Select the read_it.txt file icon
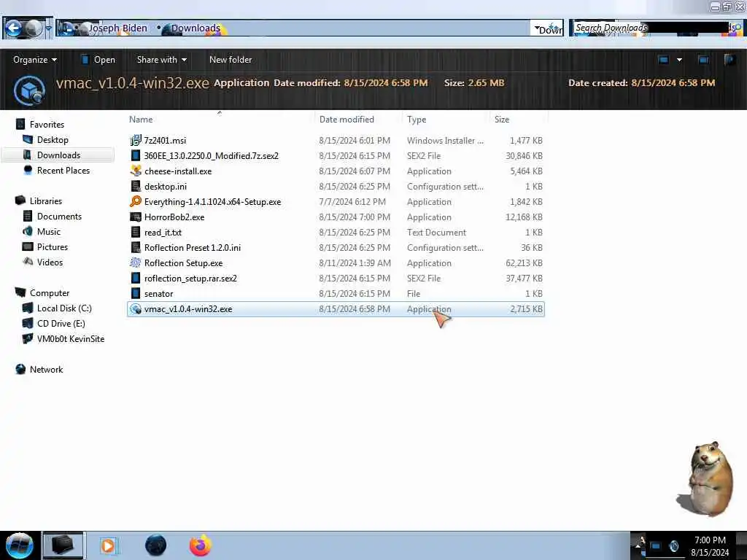747x560 pixels. (136, 233)
